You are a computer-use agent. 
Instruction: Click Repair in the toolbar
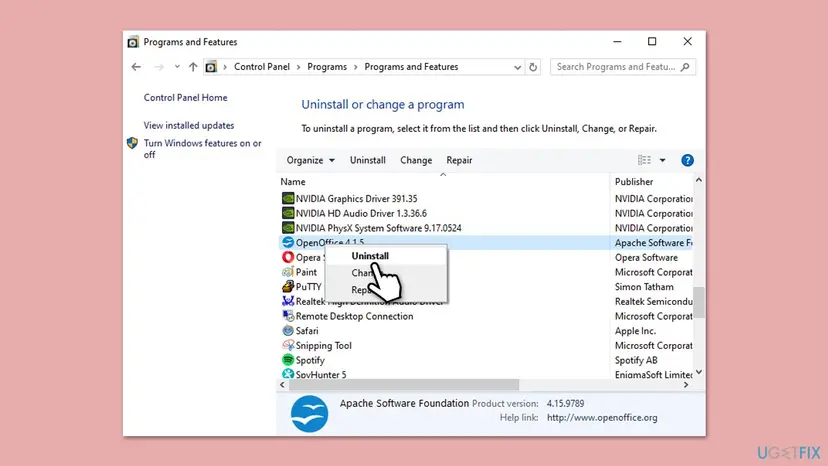(x=459, y=160)
